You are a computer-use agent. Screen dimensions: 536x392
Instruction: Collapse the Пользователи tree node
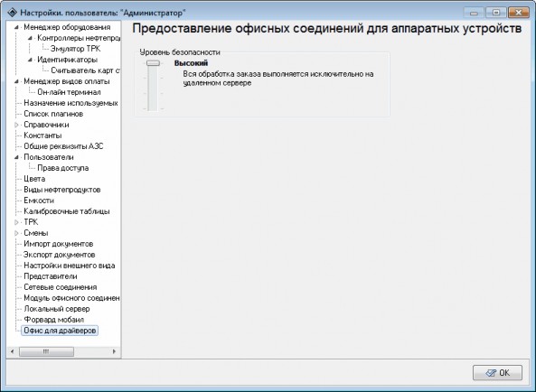pyautogui.click(x=16, y=157)
